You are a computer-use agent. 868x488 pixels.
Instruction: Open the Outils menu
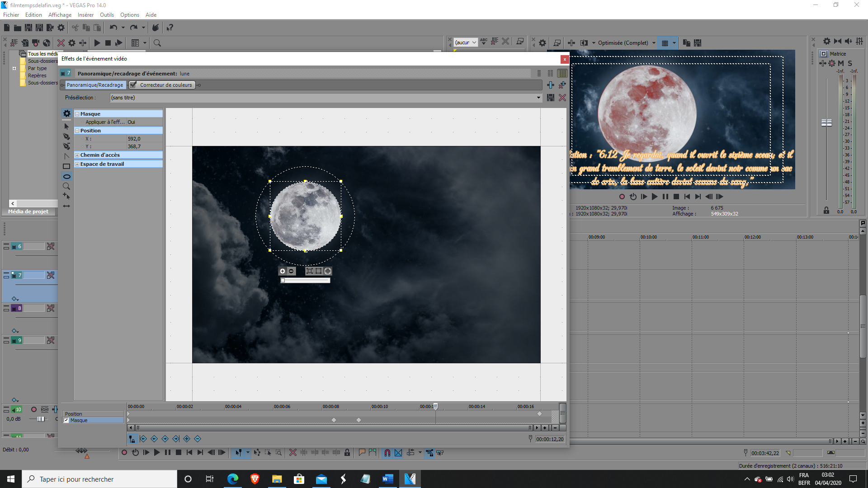(107, 15)
